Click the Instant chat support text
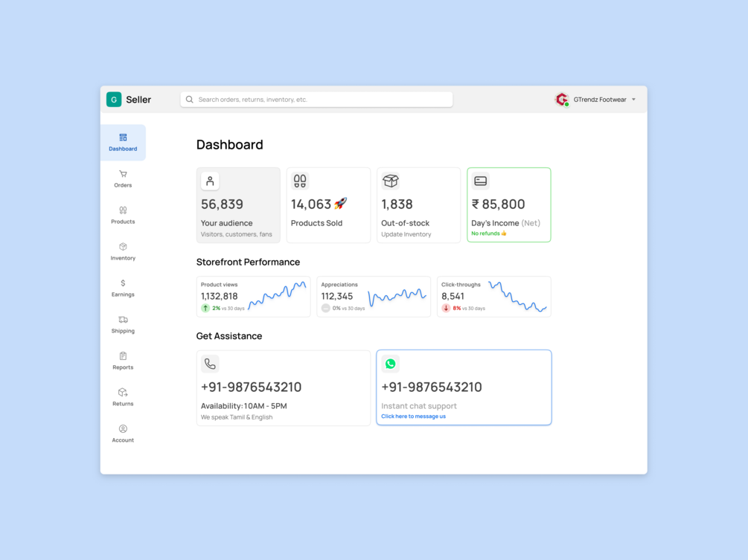The height and width of the screenshot is (560, 748). click(419, 406)
